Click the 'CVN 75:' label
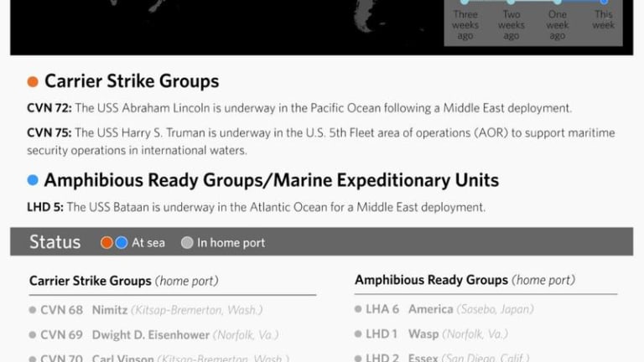 click(x=49, y=133)
